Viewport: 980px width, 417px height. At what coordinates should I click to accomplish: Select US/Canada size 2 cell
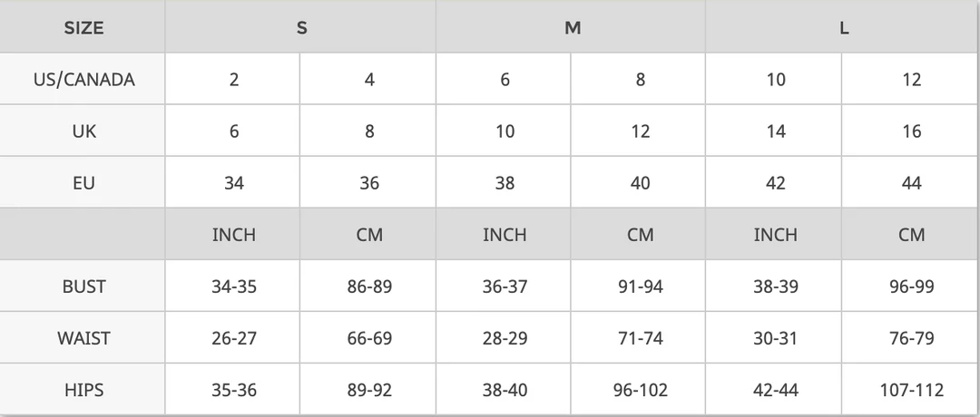(x=234, y=80)
